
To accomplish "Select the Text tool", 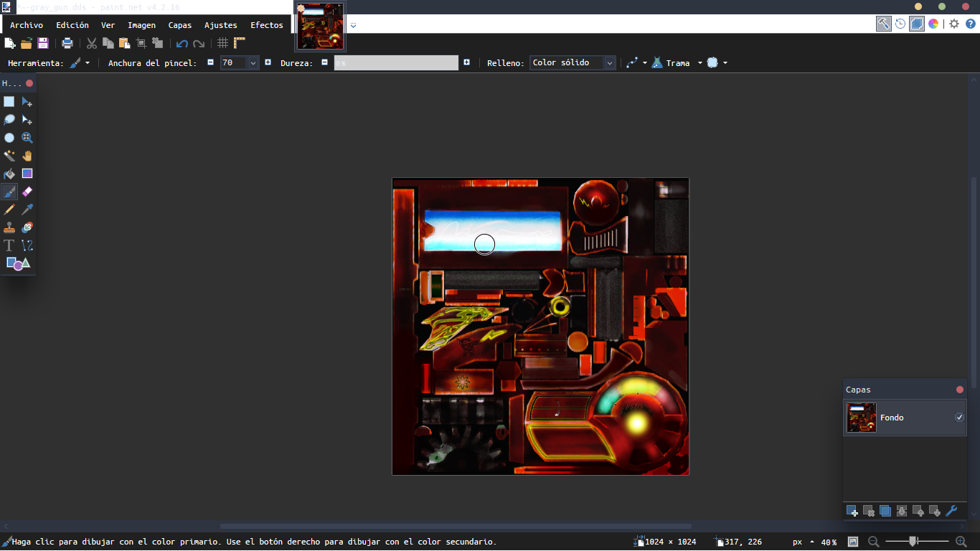I will (x=9, y=245).
